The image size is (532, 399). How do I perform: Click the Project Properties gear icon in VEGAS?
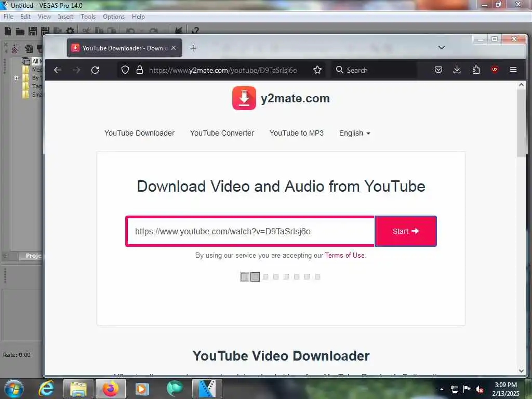point(70,32)
